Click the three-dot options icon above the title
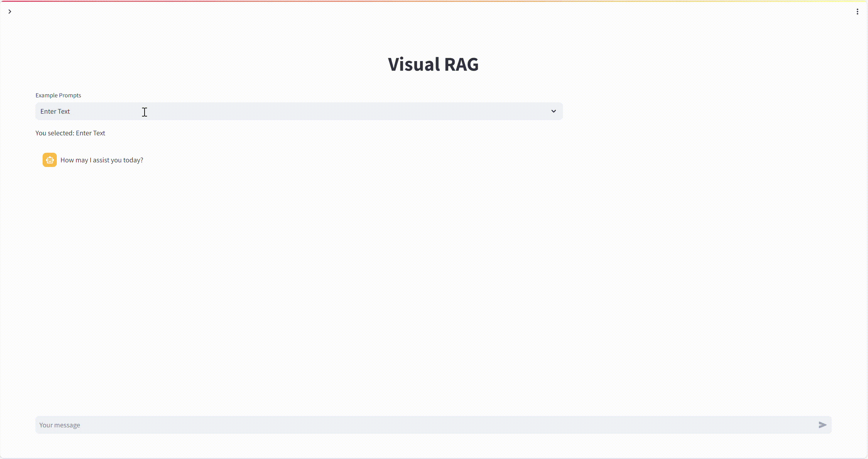 point(857,11)
